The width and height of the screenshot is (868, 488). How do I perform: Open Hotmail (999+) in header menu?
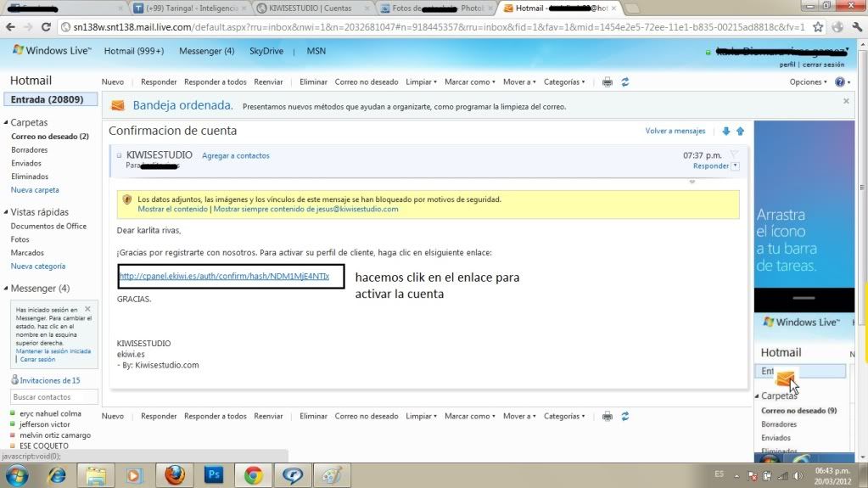(134, 51)
